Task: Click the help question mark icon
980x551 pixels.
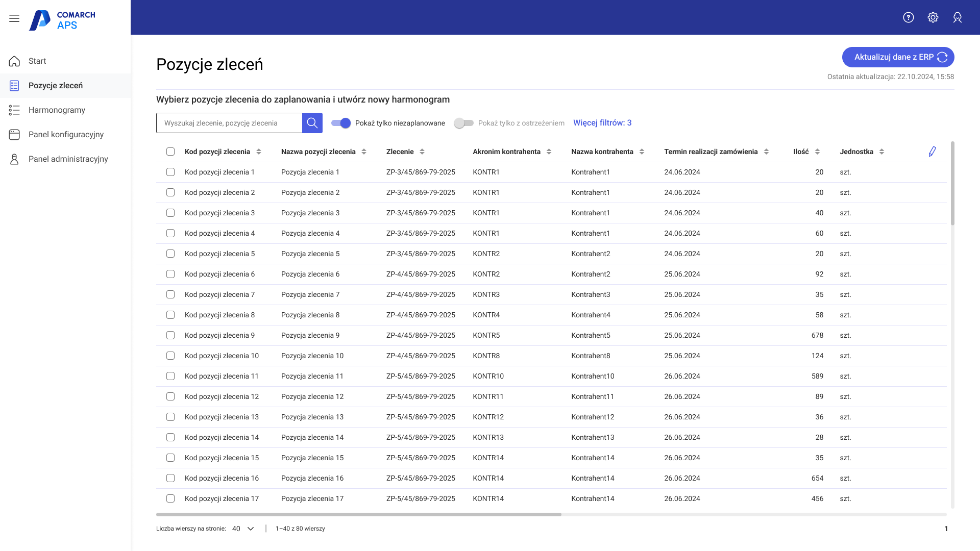Action: [908, 17]
